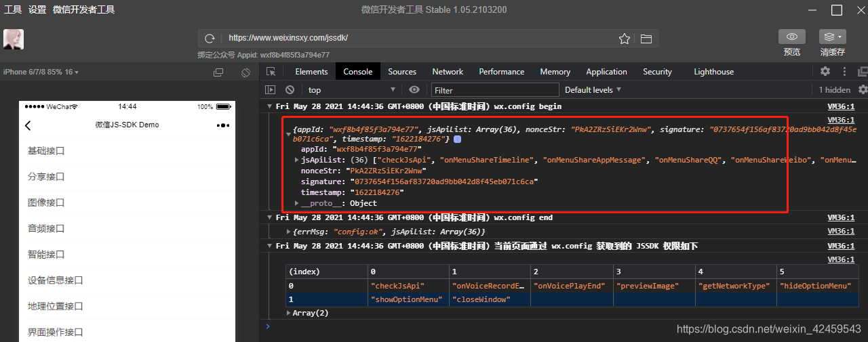Open the 界面操作接口 list item
This screenshot has width=868, height=342.
point(127,332)
